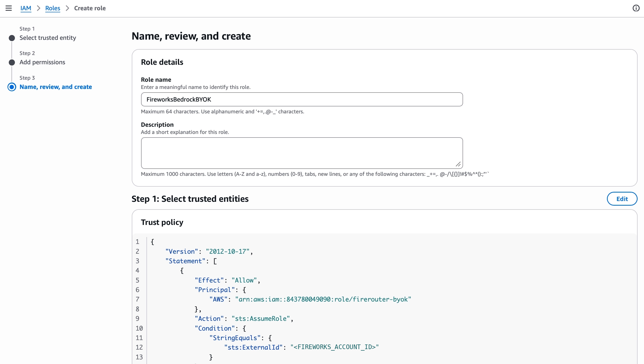Screen dimensions: 644x364
Task: Click the Trust policy heading
Action: [162, 222]
